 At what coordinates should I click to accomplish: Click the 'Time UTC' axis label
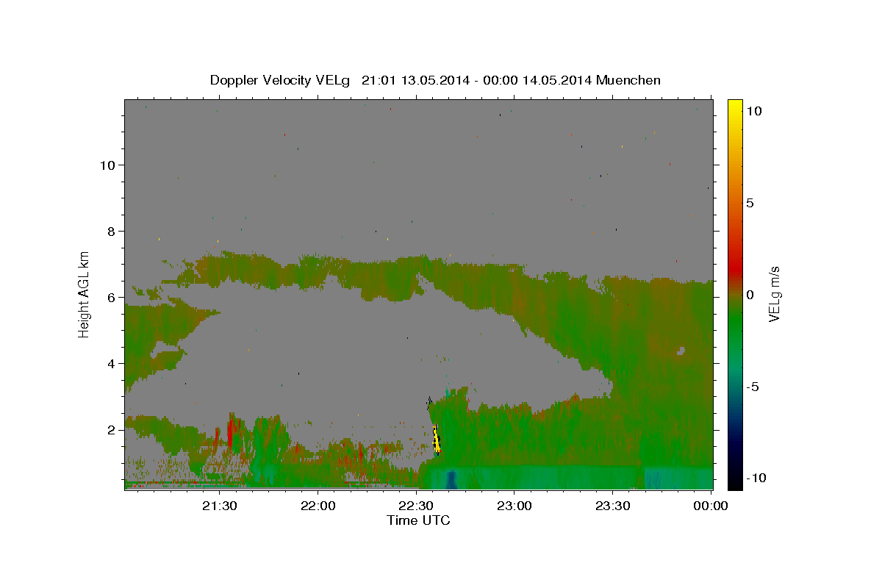pos(418,520)
